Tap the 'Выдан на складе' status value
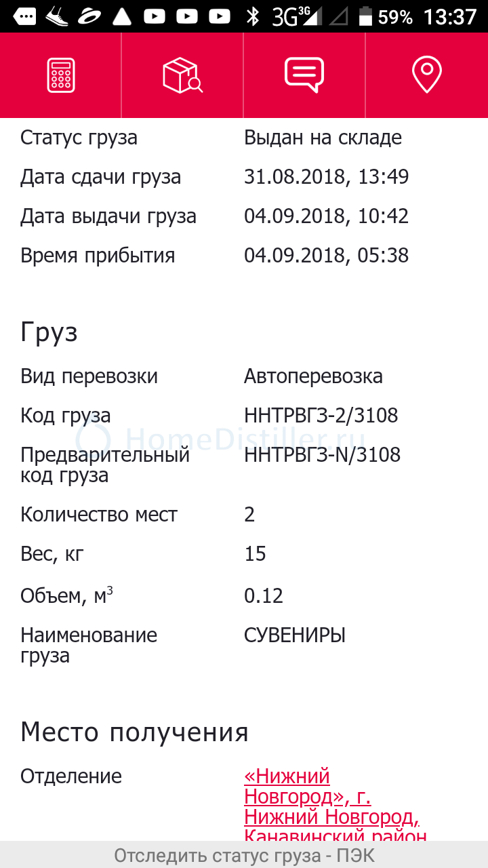This screenshot has width=488, height=868. click(x=323, y=138)
